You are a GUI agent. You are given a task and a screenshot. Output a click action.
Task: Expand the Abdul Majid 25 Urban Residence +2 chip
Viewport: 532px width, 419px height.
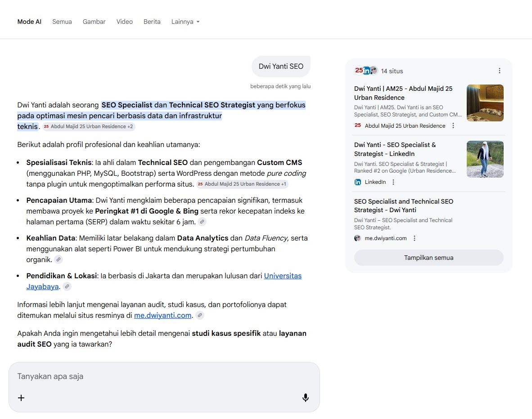point(88,126)
